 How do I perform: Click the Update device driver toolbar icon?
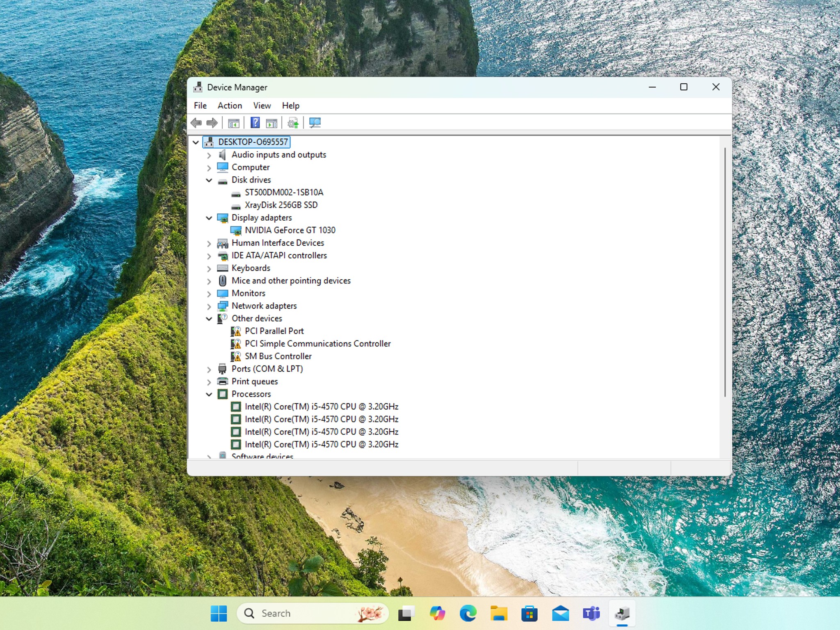coord(293,123)
